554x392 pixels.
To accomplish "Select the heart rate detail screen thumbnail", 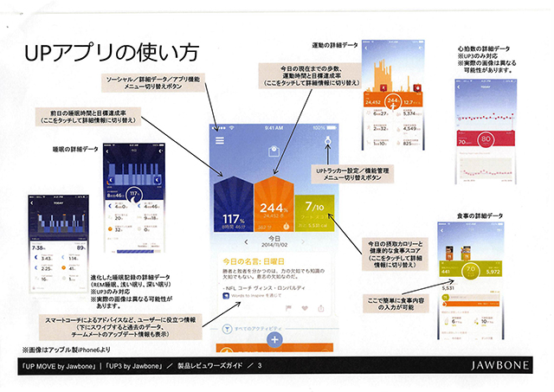I will 485,127.
